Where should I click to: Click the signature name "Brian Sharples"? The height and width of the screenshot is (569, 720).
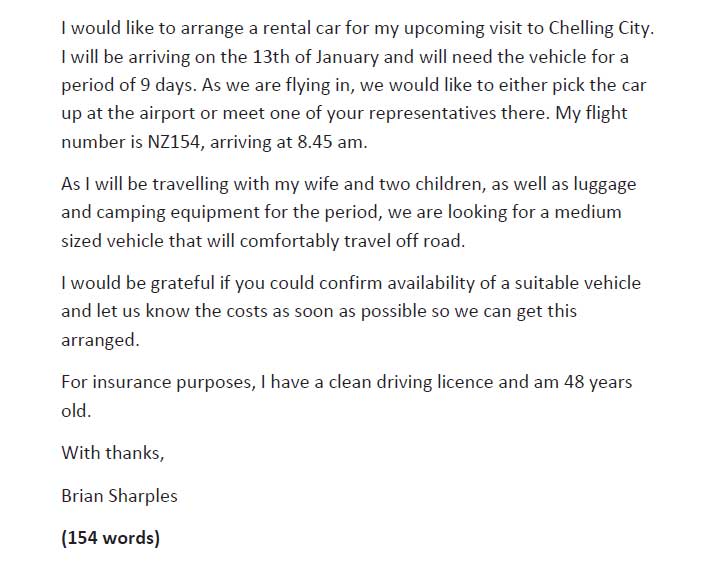click(120, 495)
